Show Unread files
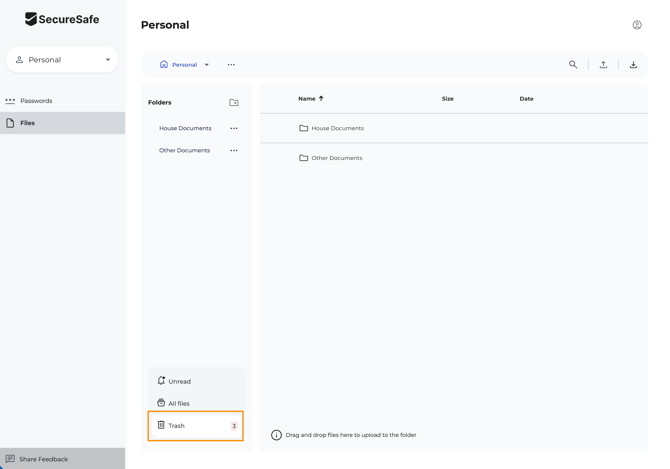This screenshot has width=670, height=469. pyautogui.click(x=179, y=381)
